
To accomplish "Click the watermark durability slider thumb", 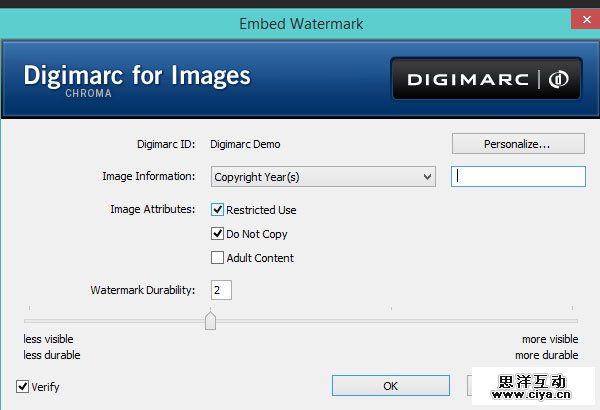I will [210, 321].
